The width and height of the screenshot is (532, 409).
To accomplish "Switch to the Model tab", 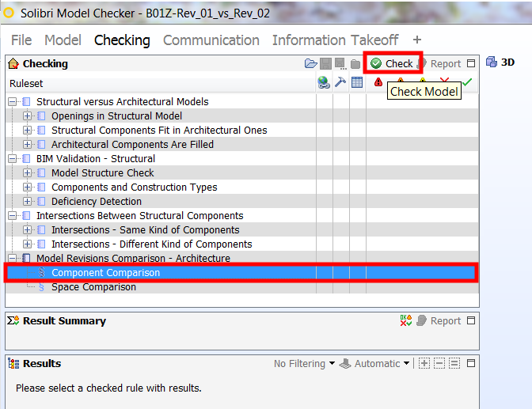I will point(63,40).
